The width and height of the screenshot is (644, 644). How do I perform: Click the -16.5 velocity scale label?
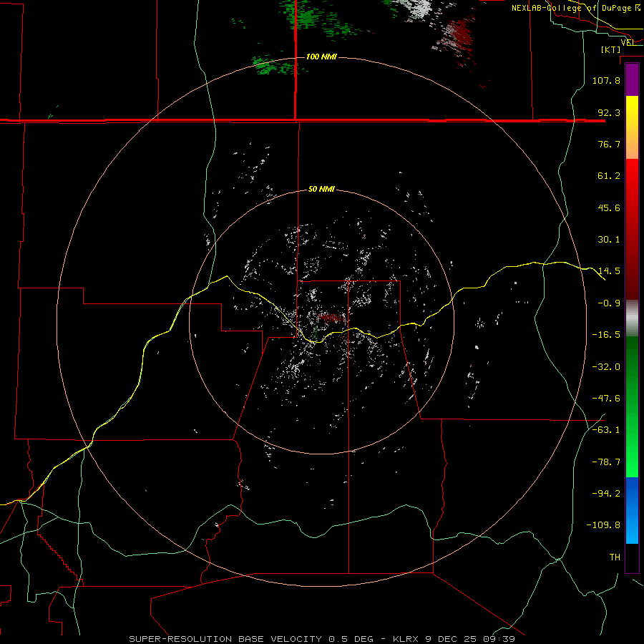point(606,335)
